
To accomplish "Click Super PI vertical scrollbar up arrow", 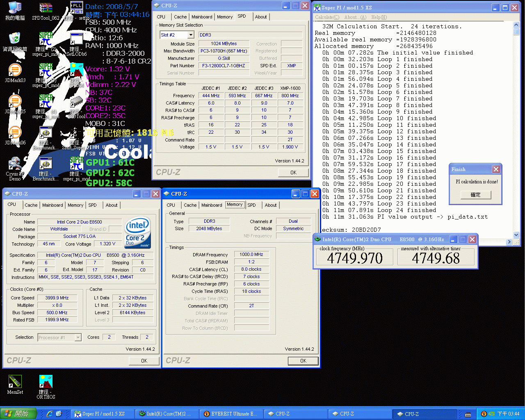I will tap(516, 25).
